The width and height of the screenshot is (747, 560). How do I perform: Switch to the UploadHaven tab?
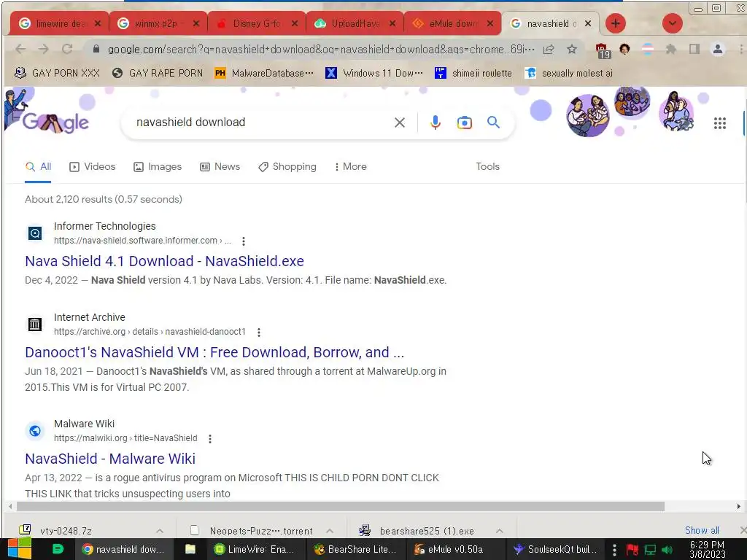(x=355, y=23)
